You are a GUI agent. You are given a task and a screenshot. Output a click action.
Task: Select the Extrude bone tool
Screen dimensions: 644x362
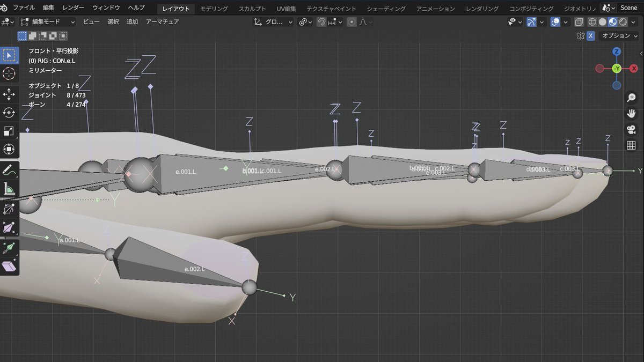pos(9,248)
